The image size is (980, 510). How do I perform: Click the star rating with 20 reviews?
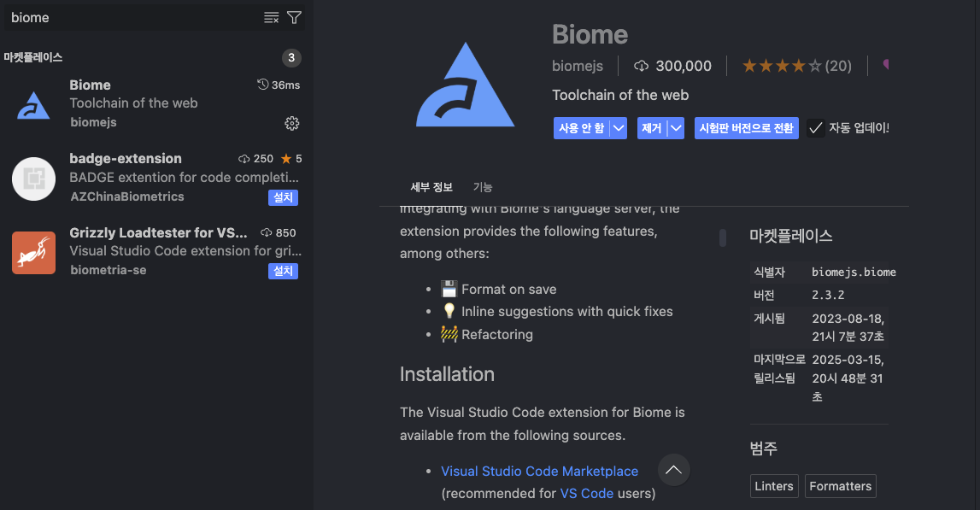click(796, 65)
